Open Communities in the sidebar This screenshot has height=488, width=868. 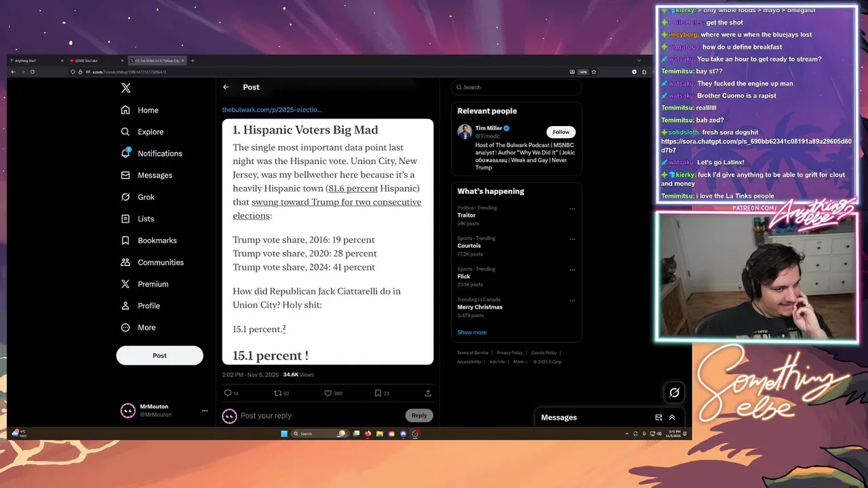(x=152, y=262)
